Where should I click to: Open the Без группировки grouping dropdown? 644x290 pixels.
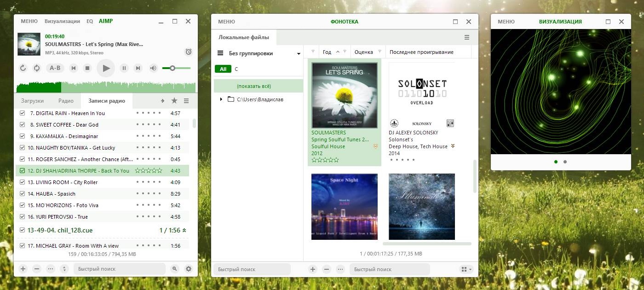[x=299, y=54]
